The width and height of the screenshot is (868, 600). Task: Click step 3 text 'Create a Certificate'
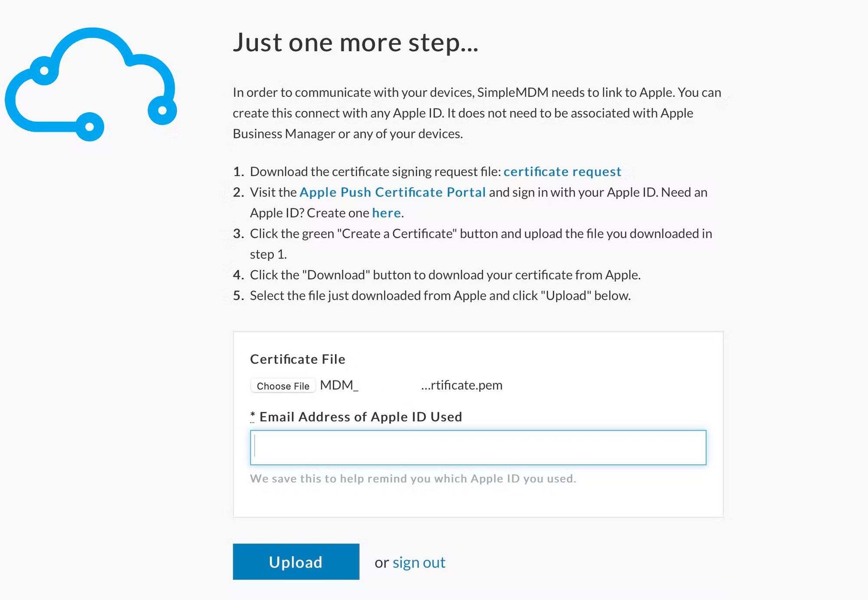[x=397, y=234]
